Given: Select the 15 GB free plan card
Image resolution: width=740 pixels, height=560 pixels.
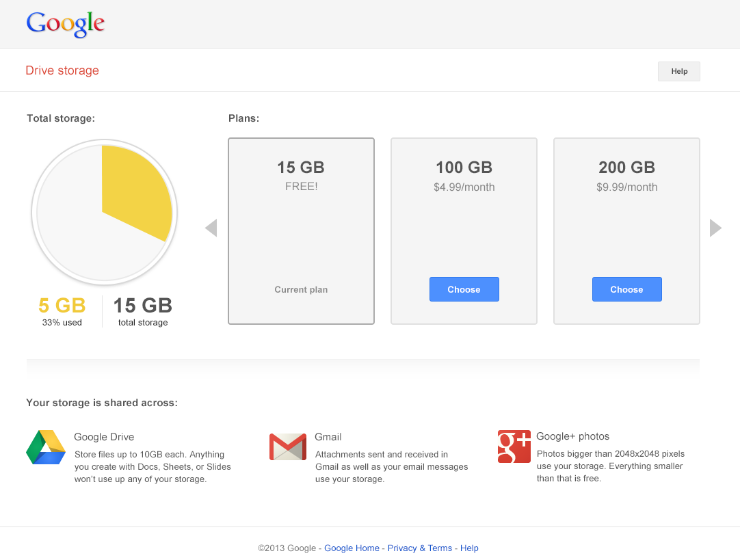Looking at the screenshot, I should point(301,231).
